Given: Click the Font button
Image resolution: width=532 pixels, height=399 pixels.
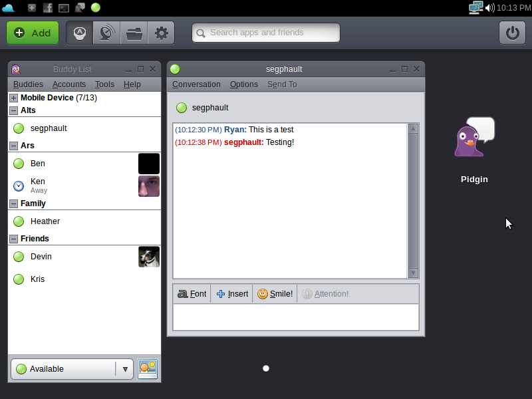Looking at the screenshot, I should 192,294.
